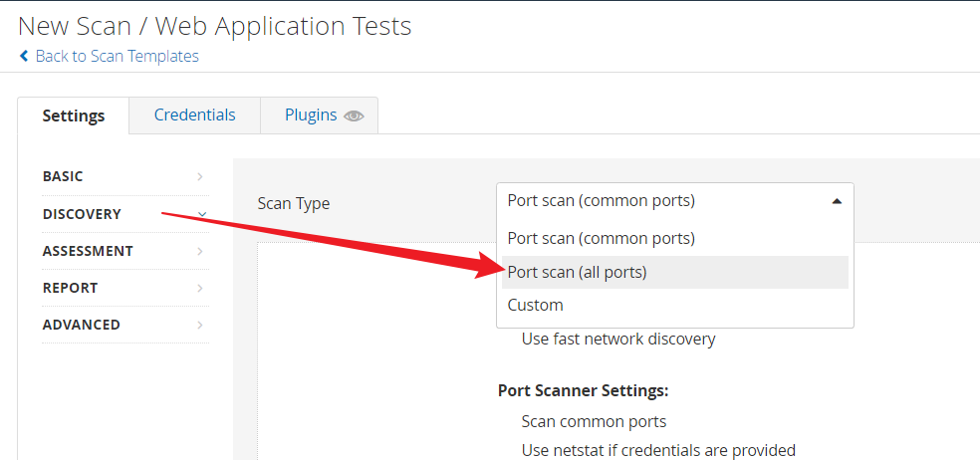
Task: Click the chevron arrow beside BASIC
Action: [200, 177]
